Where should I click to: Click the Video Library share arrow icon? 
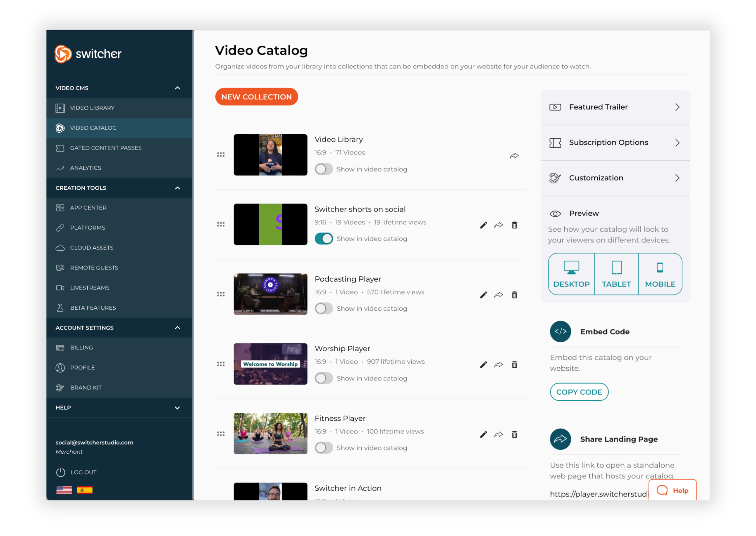514,156
